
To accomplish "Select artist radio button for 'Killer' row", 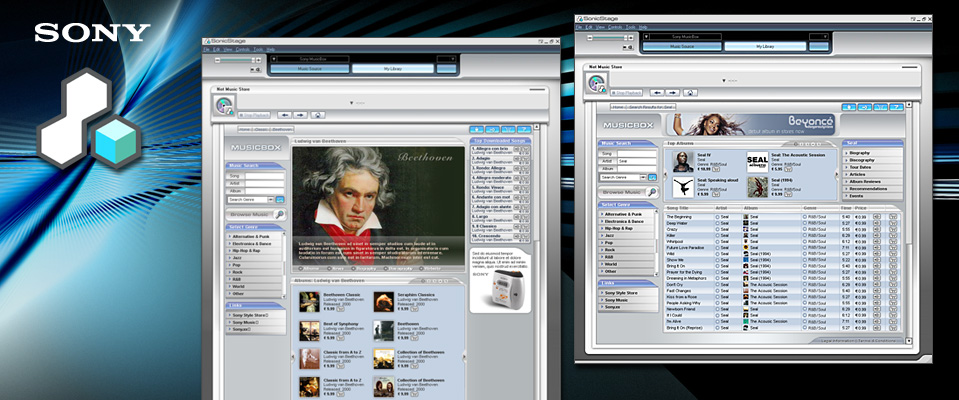I will (x=717, y=235).
